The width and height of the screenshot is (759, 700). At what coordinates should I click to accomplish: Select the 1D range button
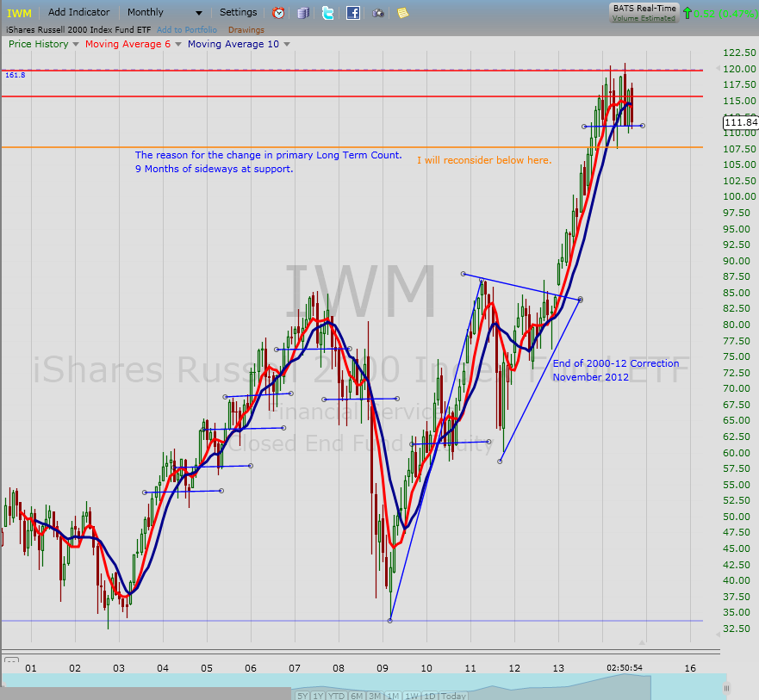pos(429,696)
